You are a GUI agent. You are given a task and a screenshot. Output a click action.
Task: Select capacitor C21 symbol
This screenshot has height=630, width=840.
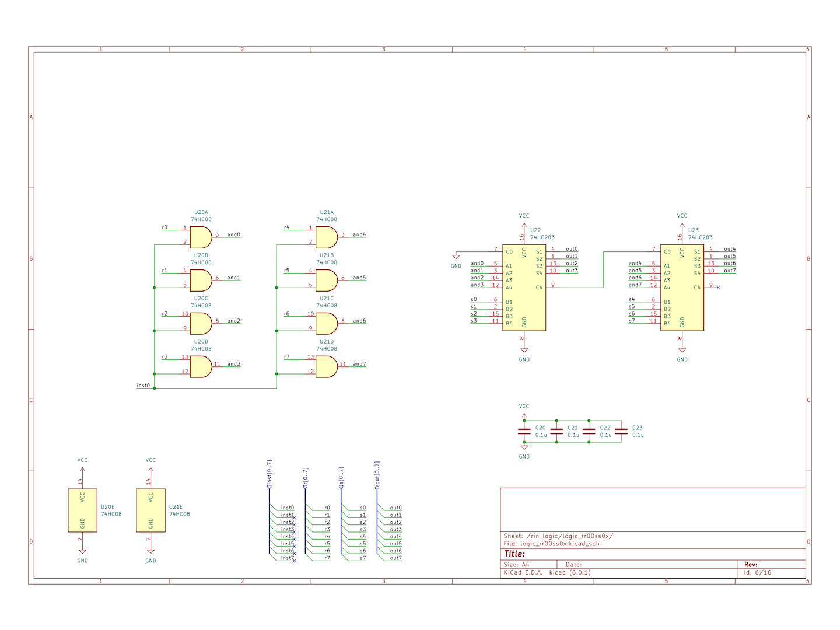[x=556, y=431]
